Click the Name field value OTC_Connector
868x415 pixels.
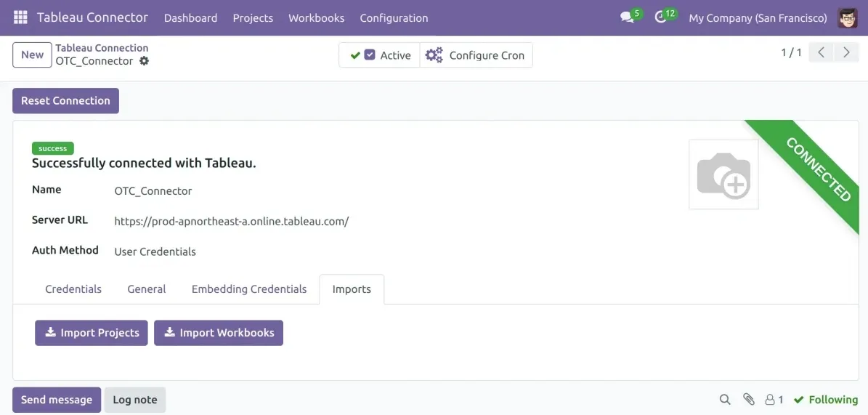point(153,191)
